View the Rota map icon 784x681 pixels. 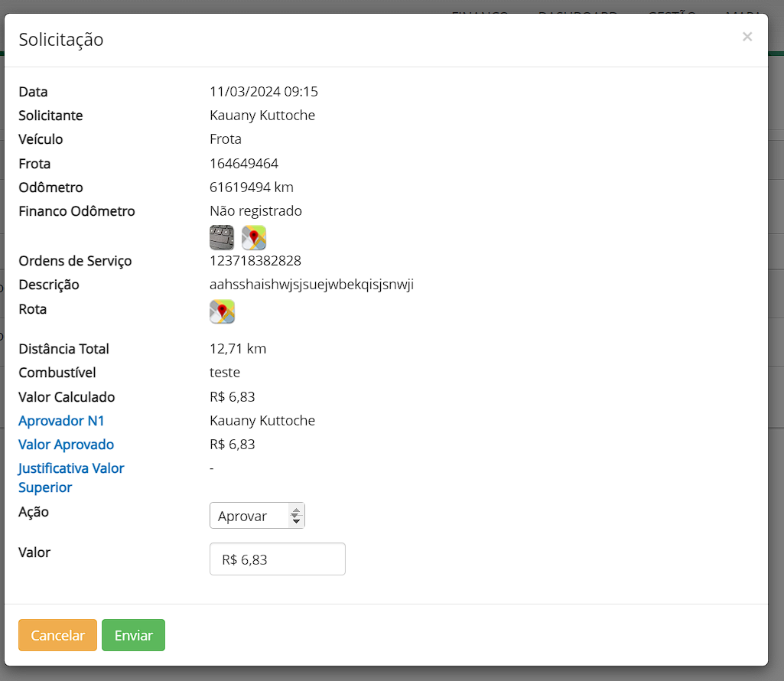[222, 311]
